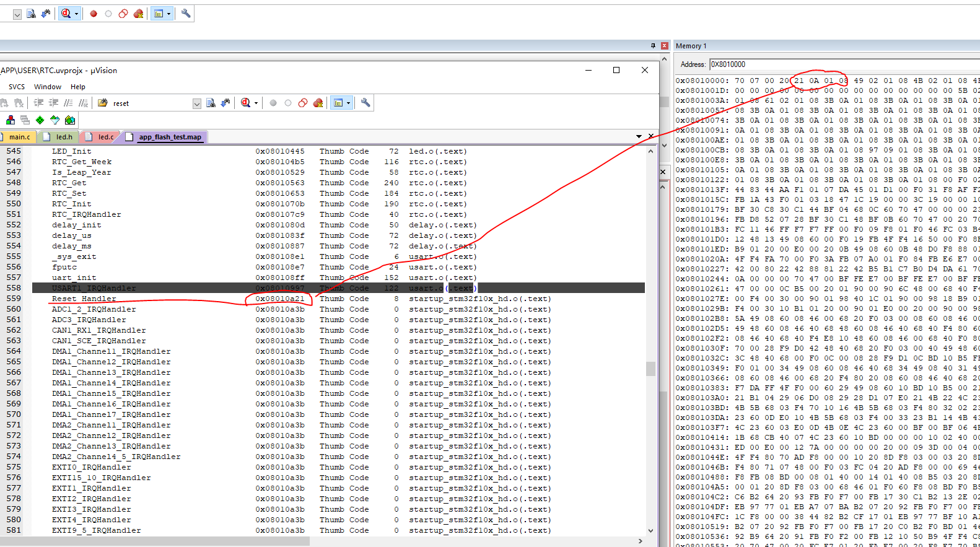
Task: Click the reset text in find field
Action: (x=121, y=103)
